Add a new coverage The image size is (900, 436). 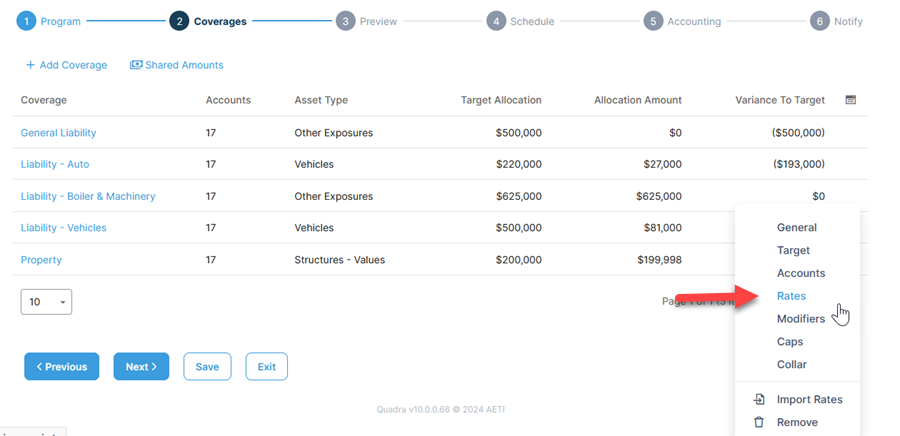pos(66,65)
